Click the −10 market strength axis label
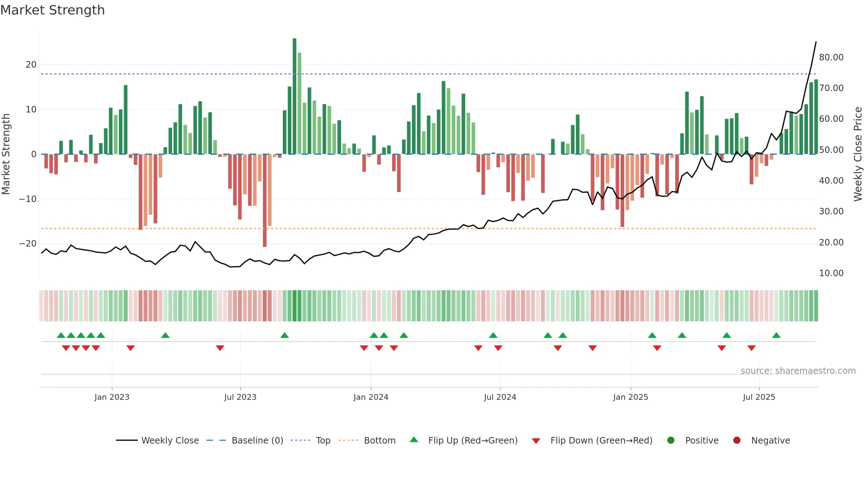This screenshot has width=868, height=488. coord(27,199)
